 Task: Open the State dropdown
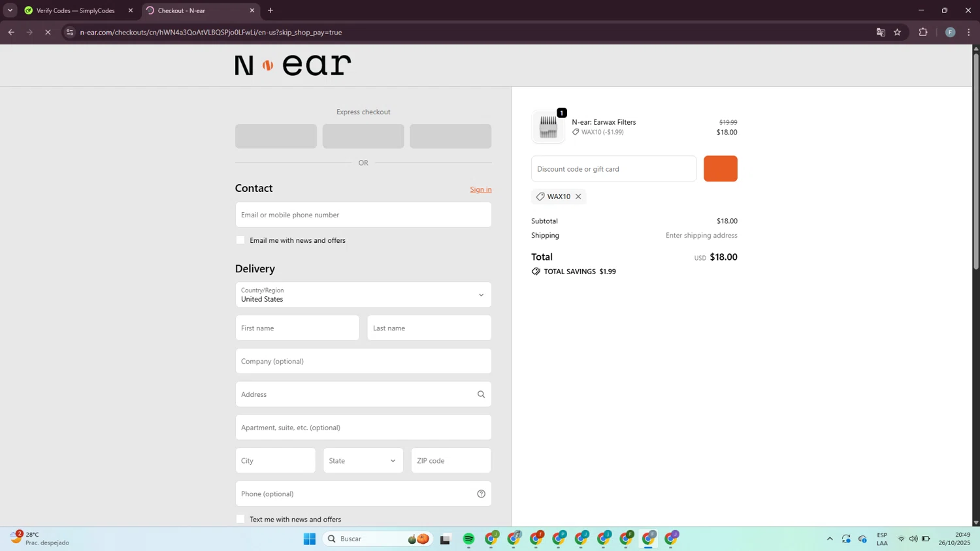363,460
